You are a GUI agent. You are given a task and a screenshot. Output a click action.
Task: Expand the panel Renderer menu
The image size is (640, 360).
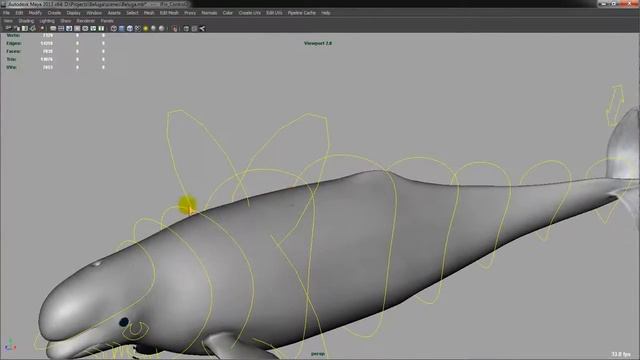(x=85, y=20)
